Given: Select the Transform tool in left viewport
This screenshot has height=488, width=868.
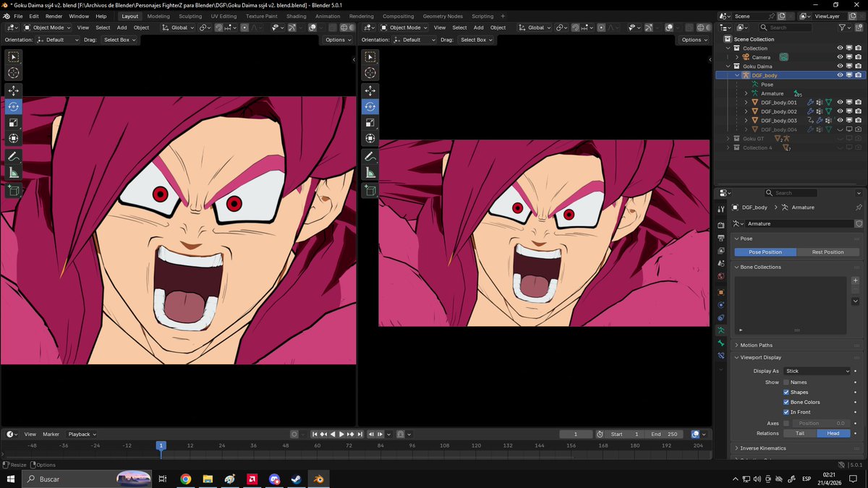Looking at the screenshot, I should click(x=14, y=138).
